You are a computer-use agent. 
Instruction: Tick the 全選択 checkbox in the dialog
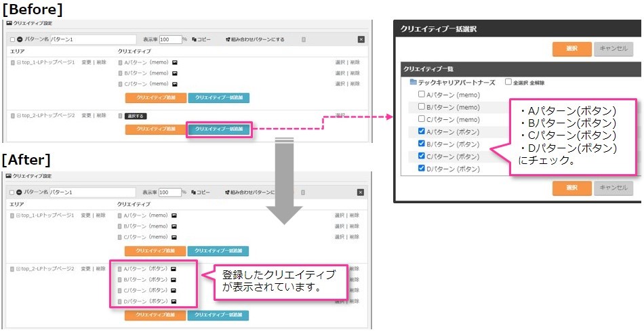(x=508, y=82)
